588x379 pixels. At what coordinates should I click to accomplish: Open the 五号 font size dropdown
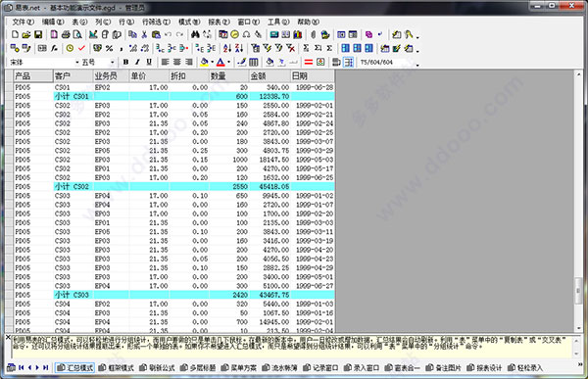112,63
